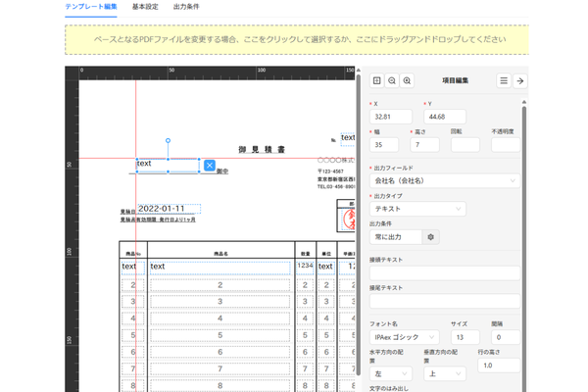
Task: Zoom out using the minus magnifier icon
Action: [392, 81]
